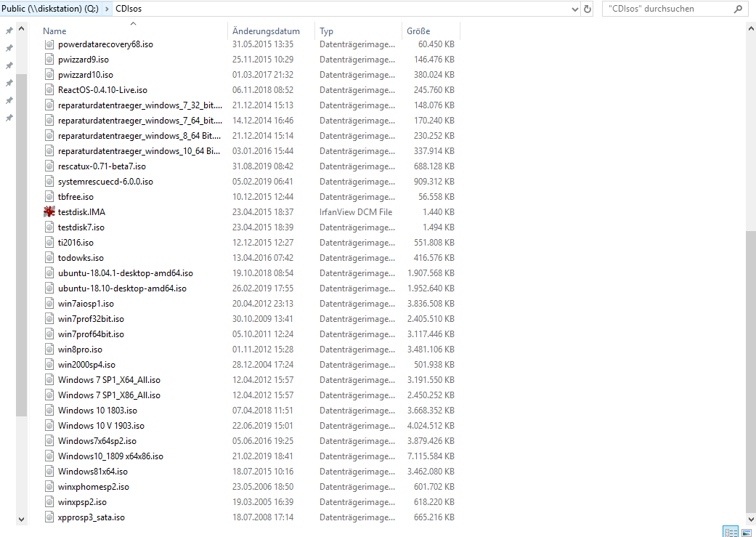The width and height of the screenshot is (756, 537).
Task: Click the date 31.08.2019 08:42
Action: point(263,166)
